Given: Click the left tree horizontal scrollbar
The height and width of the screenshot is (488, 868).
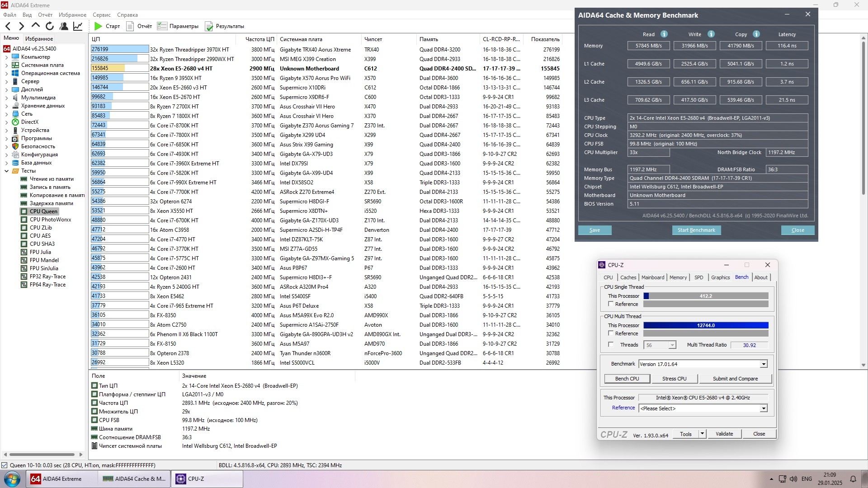Looking at the screenshot, I should 42,455.
